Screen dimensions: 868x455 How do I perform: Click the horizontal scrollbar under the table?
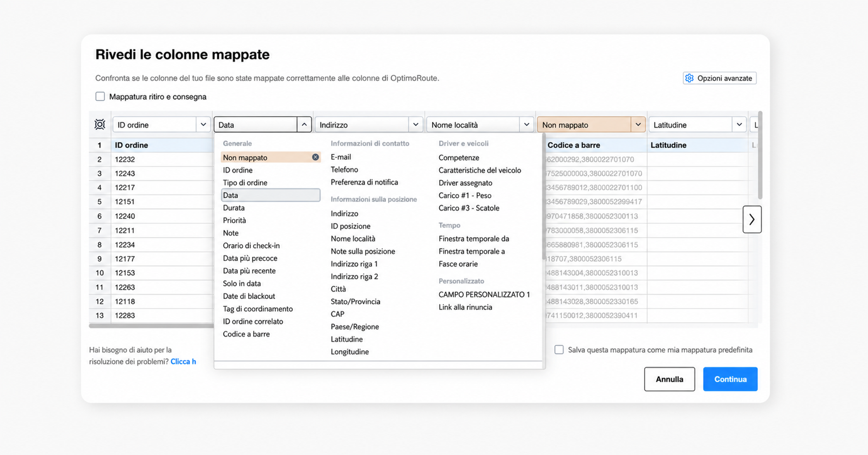point(151,326)
